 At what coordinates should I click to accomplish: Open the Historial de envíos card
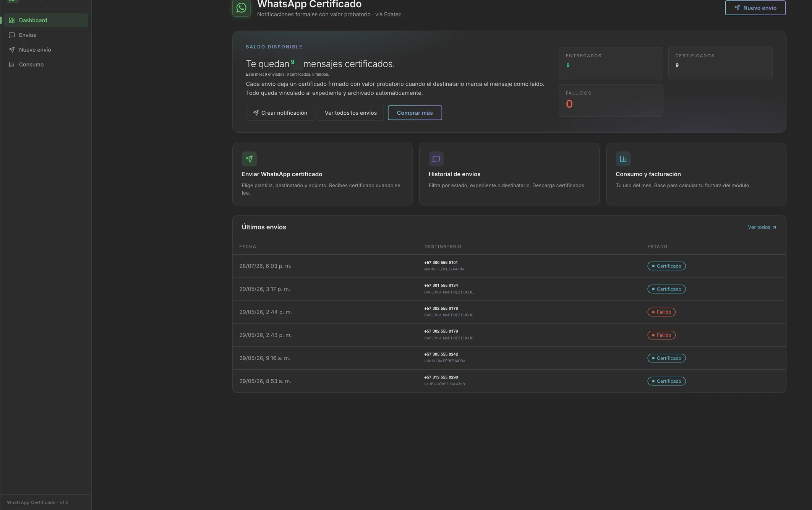coord(509,174)
